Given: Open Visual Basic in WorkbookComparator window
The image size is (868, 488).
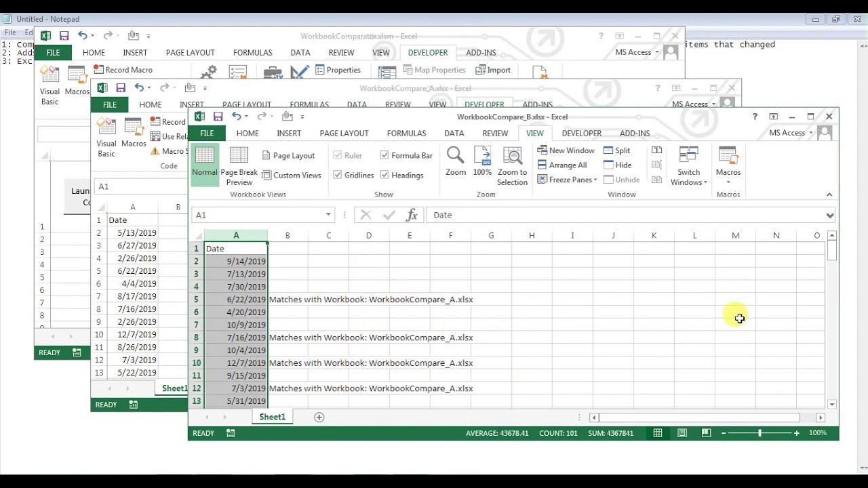Looking at the screenshot, I should [x=50, y=85].
